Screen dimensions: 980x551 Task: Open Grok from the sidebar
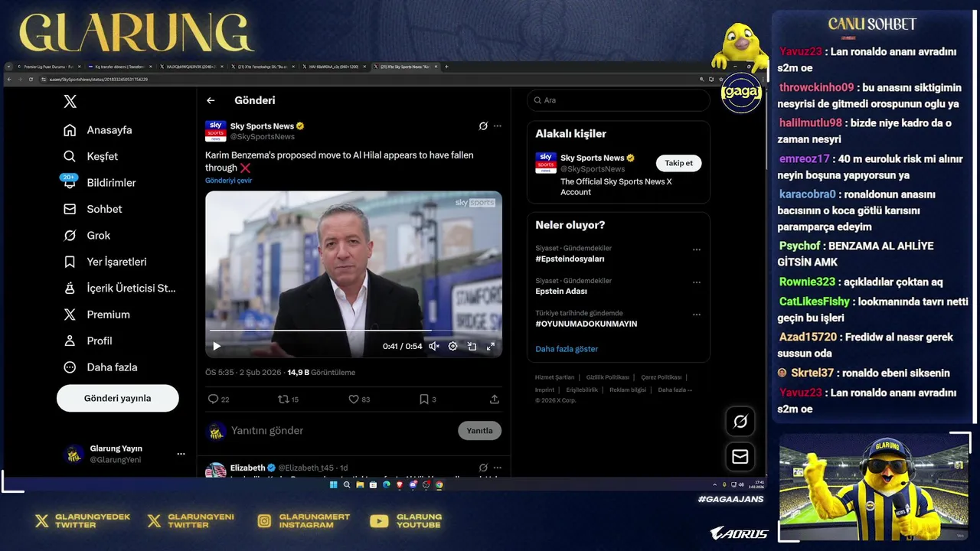click(x=87, y=235)
